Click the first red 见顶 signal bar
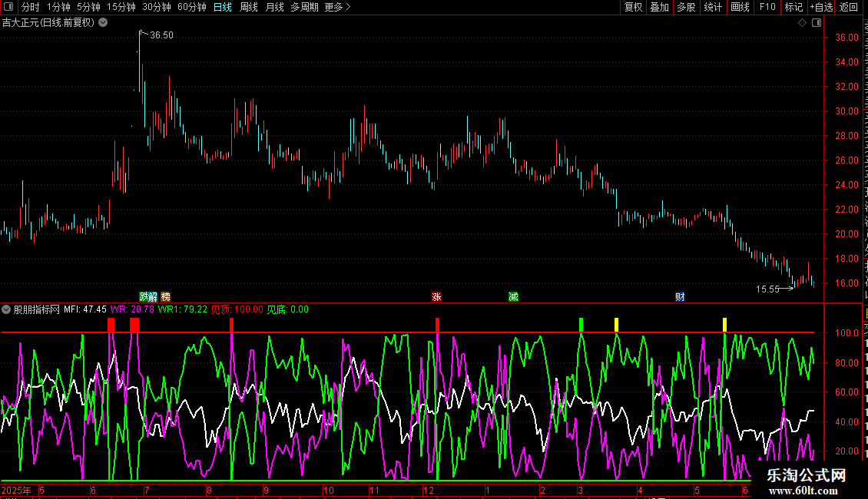Viewport: 868px width, 499px height. point(111,325)
